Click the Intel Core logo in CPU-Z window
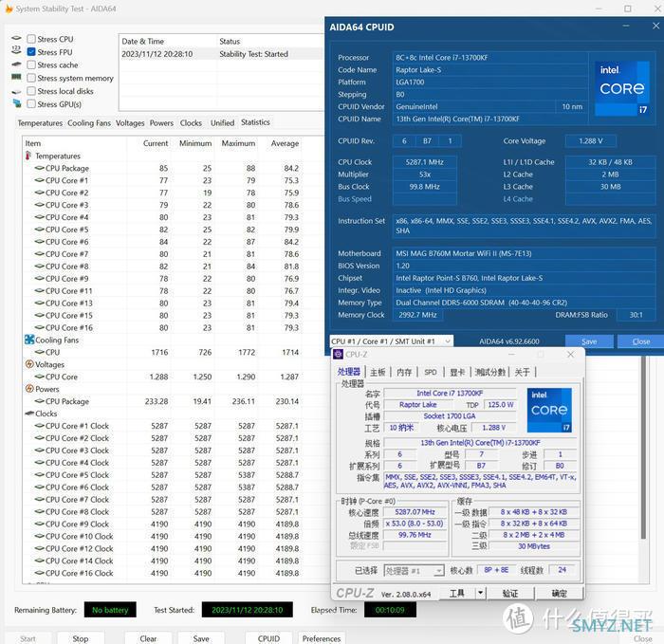Image resolution: width=664 pixels, height=644 pixels. pos(549,411)
